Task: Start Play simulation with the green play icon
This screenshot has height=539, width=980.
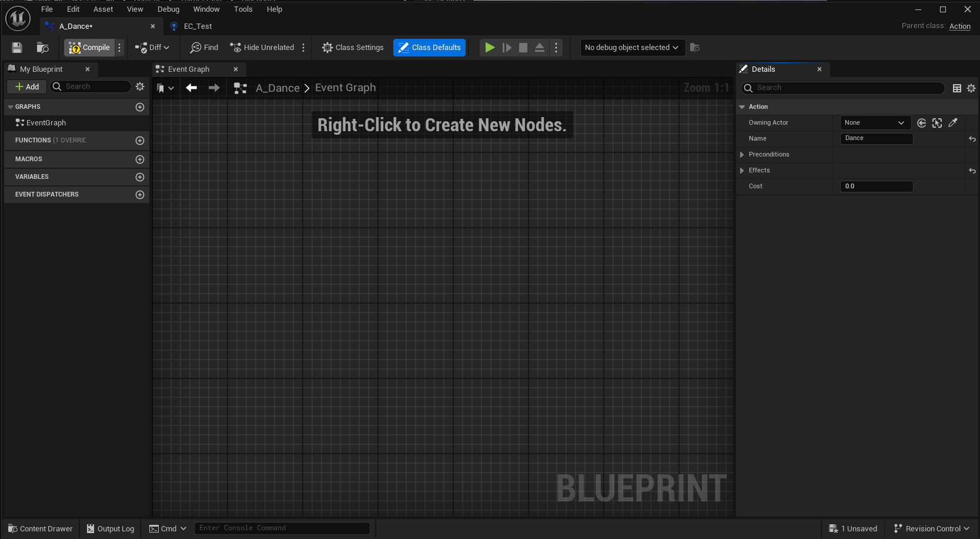Action: (x=489, y=48)
